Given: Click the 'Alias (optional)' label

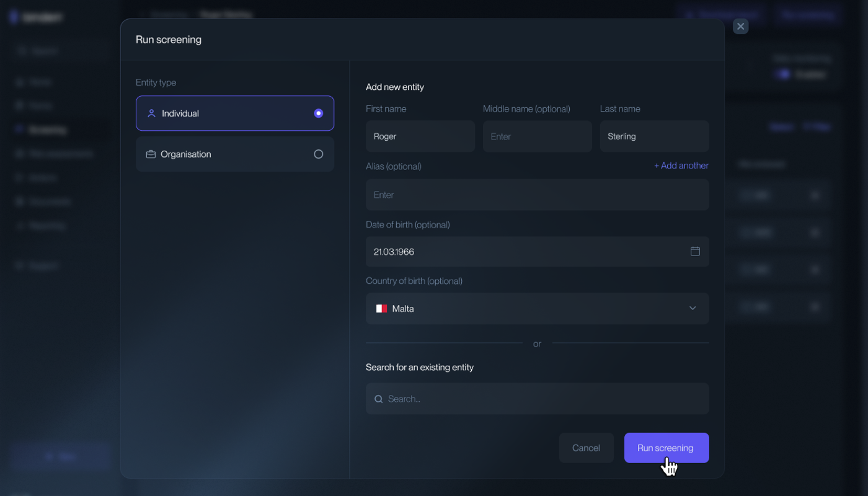Looking at the screenshot, I should coord(394,166).
